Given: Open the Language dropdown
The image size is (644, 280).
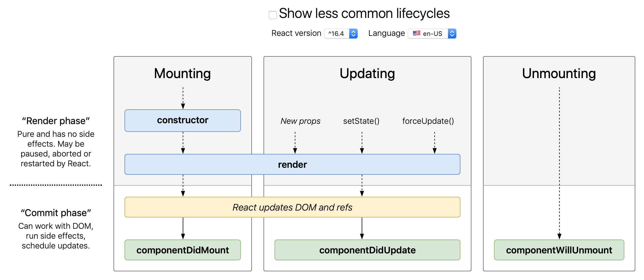Looking at the screenshot, I should [x=432, y=33].
